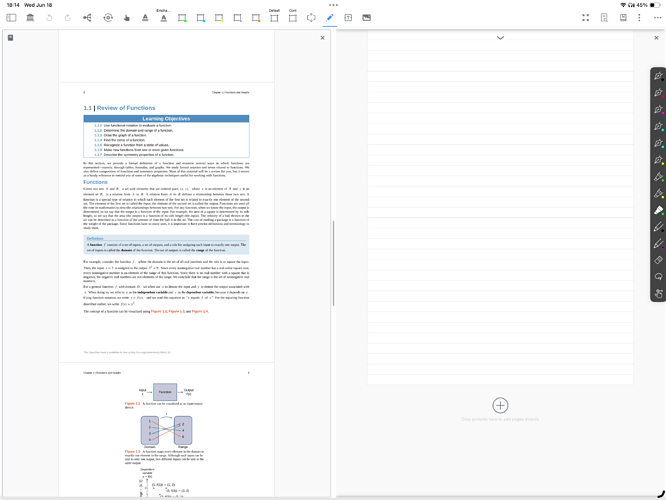The width and height of the screenshot is (666, 500).
Task: Toggle the active blue pencil drawing tool
Action: [330, 18]
